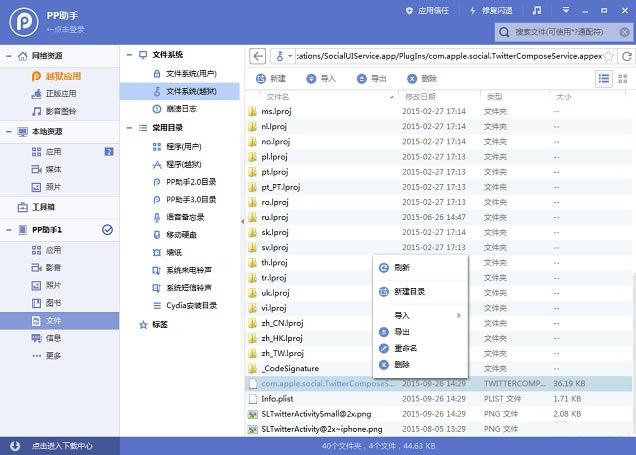636x455 pixels.
Task: Open 影音图铃 in the sidebar
Action: [54, 111]
